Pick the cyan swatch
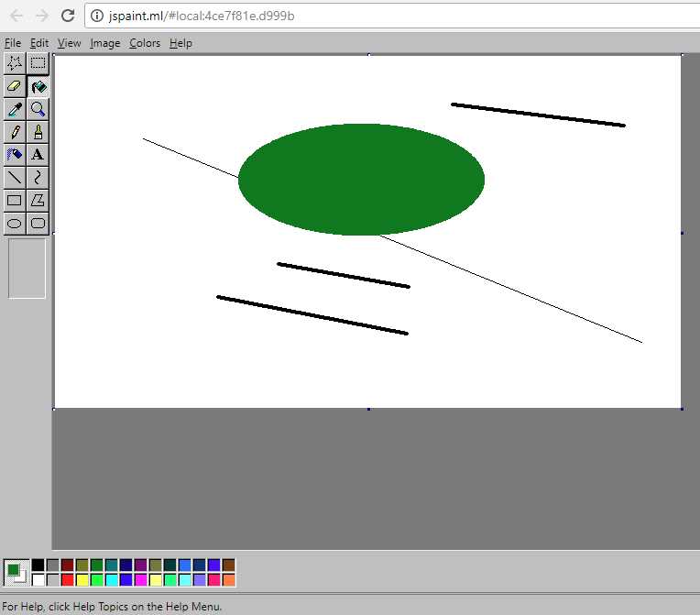700x615 pixels. pos(112,580)
